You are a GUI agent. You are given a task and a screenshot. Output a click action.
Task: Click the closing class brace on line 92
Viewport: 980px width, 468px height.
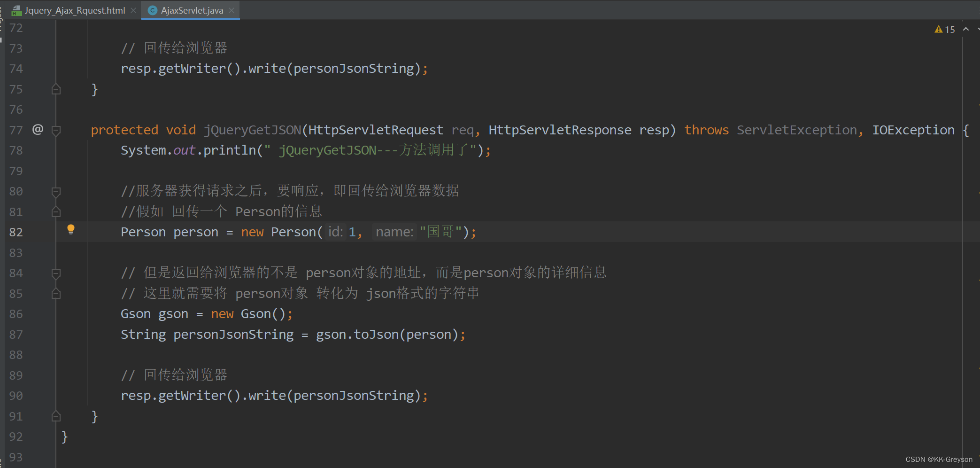pyautogui.click(x=65, y=437)
